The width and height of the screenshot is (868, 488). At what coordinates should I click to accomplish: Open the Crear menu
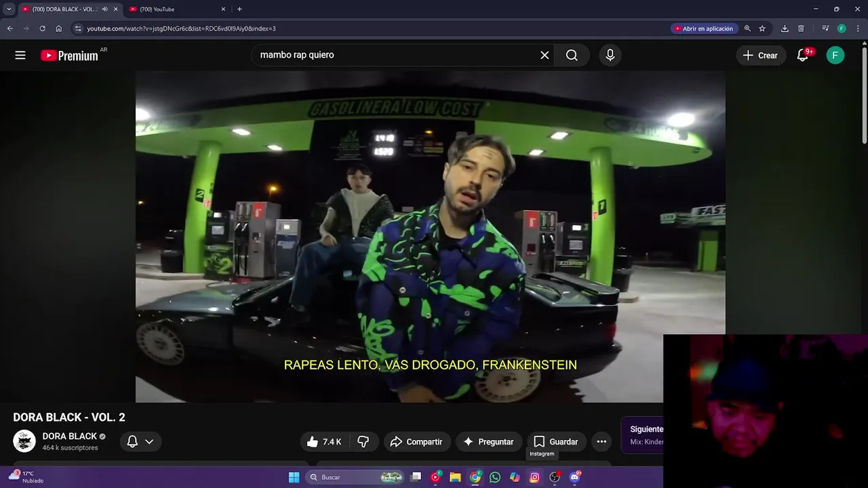[x=760, y=56]
